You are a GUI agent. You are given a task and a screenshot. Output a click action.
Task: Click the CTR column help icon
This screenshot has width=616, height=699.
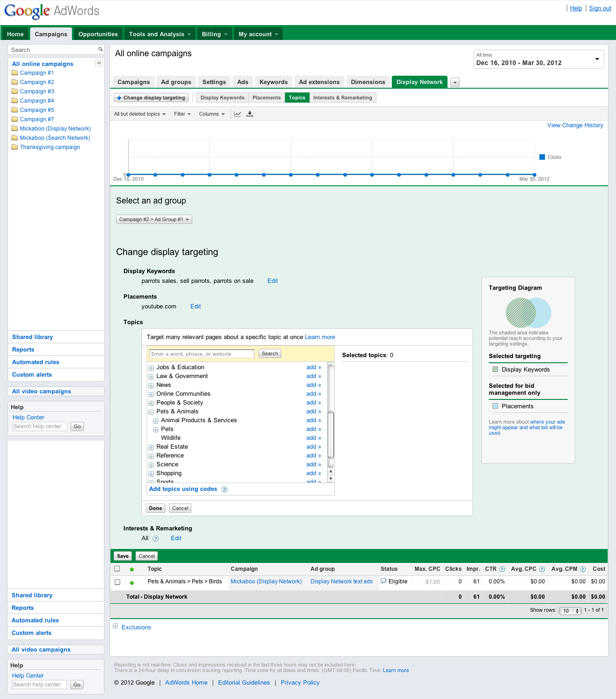pyautogui.click(x=502, y=569)
